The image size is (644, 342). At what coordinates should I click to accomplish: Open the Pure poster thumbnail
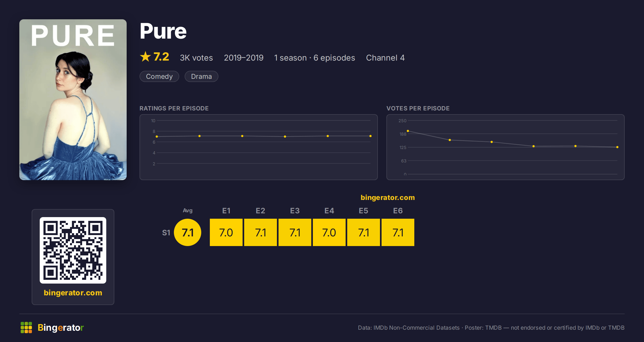(73, 100)
